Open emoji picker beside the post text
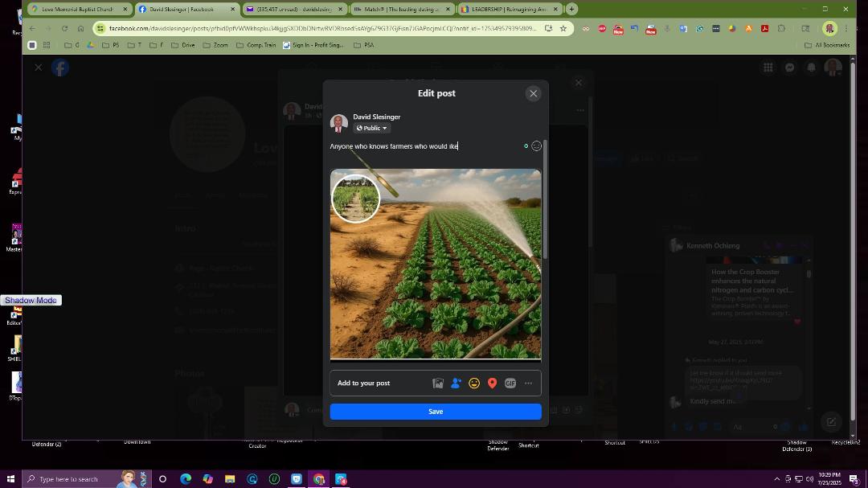This screenshot has height=488, width=868. pyautogui.click(x=536, y=146)
